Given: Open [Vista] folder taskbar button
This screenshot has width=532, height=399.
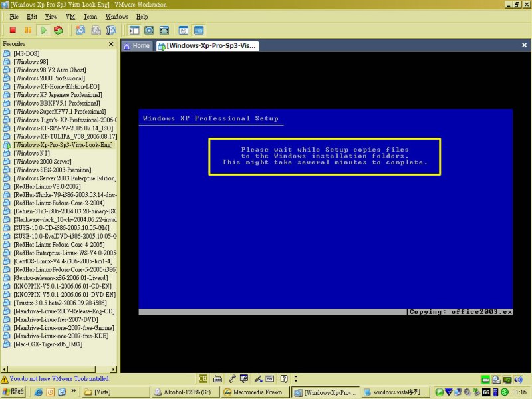Looking at the screenshot, I should click(116, 392).
